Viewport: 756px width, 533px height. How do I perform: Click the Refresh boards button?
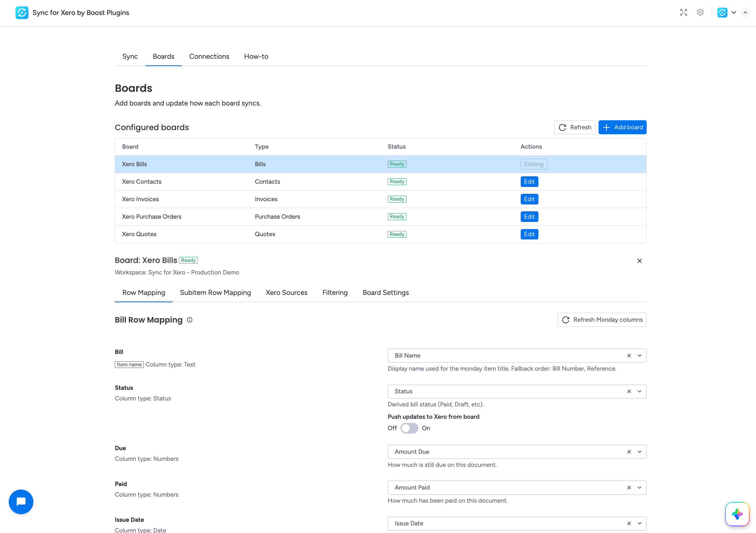click(x=575, y=127)
